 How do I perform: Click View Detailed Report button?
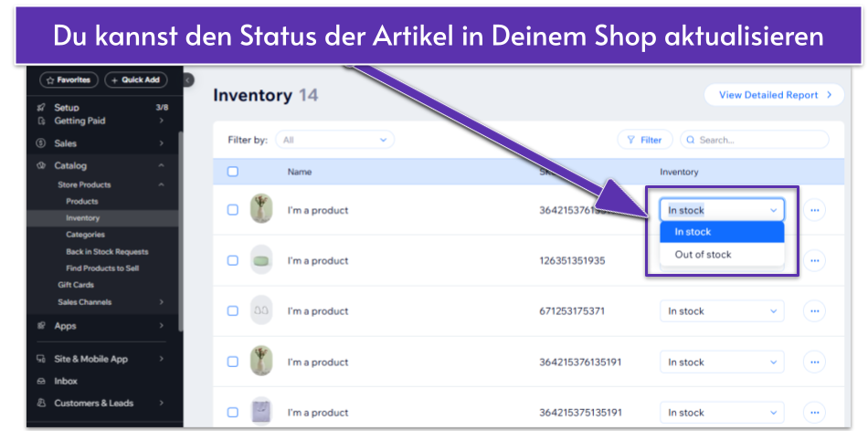click(x=773, y=95)
